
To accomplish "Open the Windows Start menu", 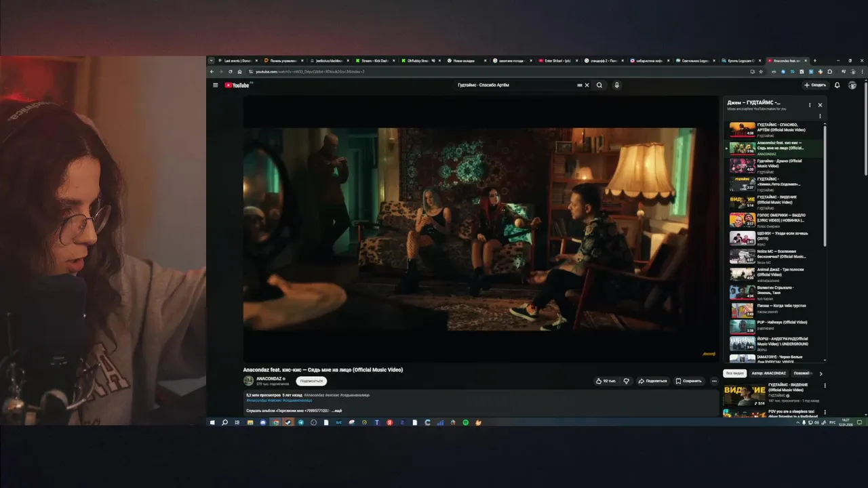I will coord(212,422).
